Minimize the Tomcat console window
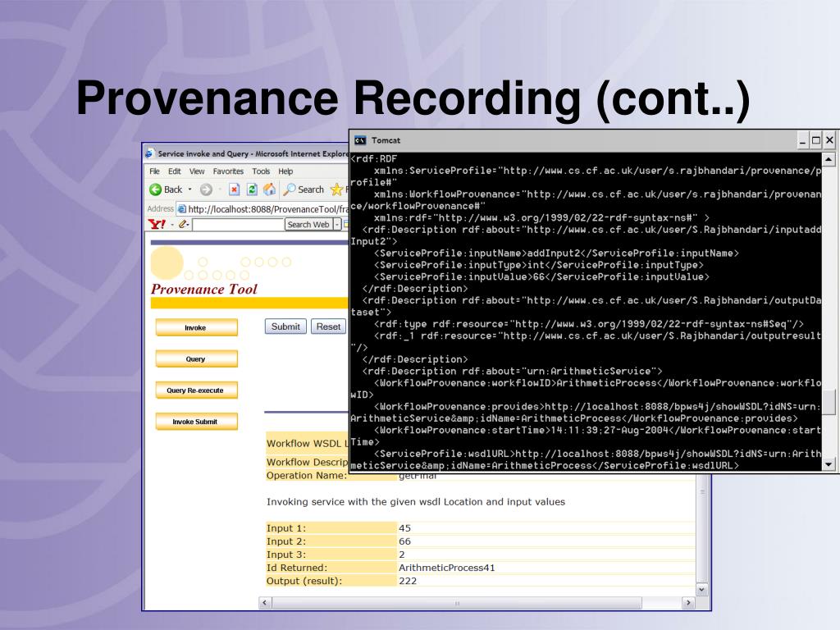The image size is (840, 630). point(802,140)
